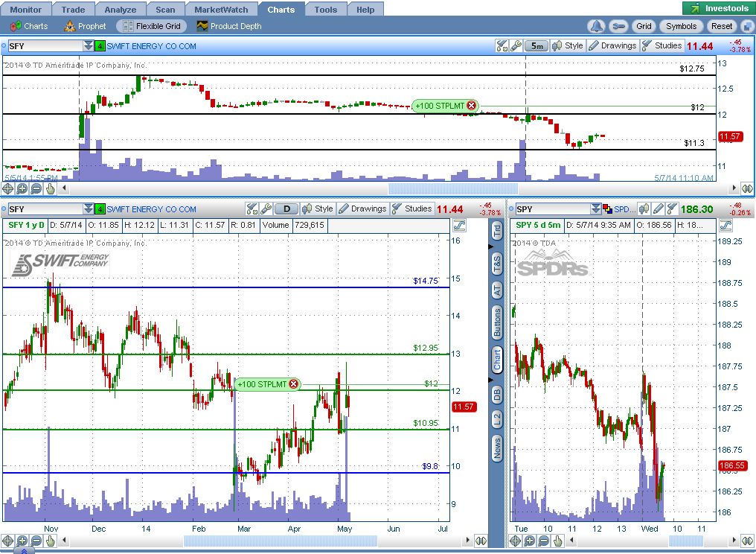Open quick study icon in top SFY chart
The height and width of the screenshot is (554, 756).
[x=502, y=46]
